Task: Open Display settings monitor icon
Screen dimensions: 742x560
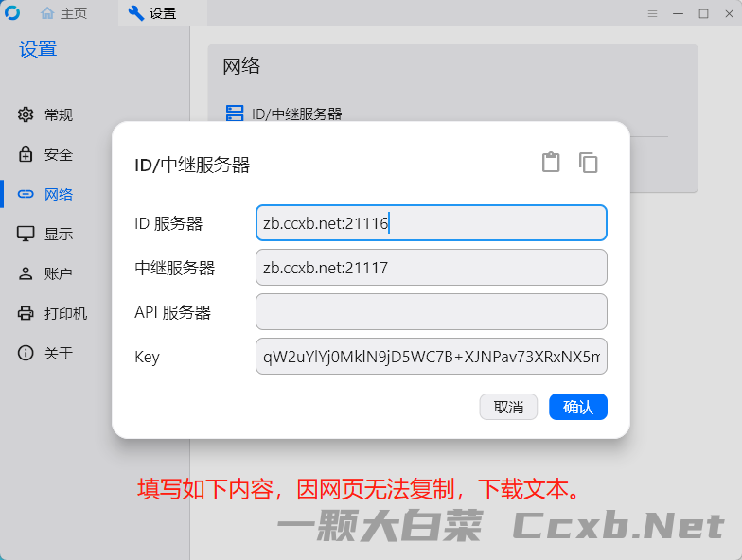Action: coord(26,234)
